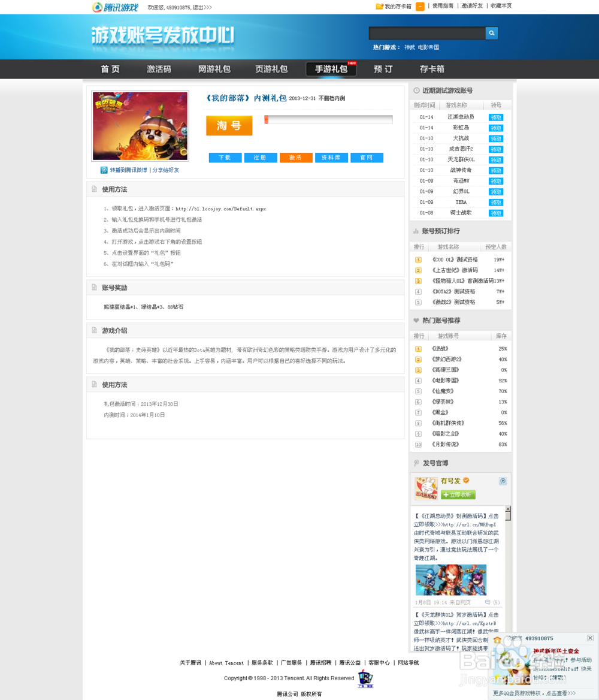Click the weibo icon beside 有号发
599x700 pixels.
503,481
